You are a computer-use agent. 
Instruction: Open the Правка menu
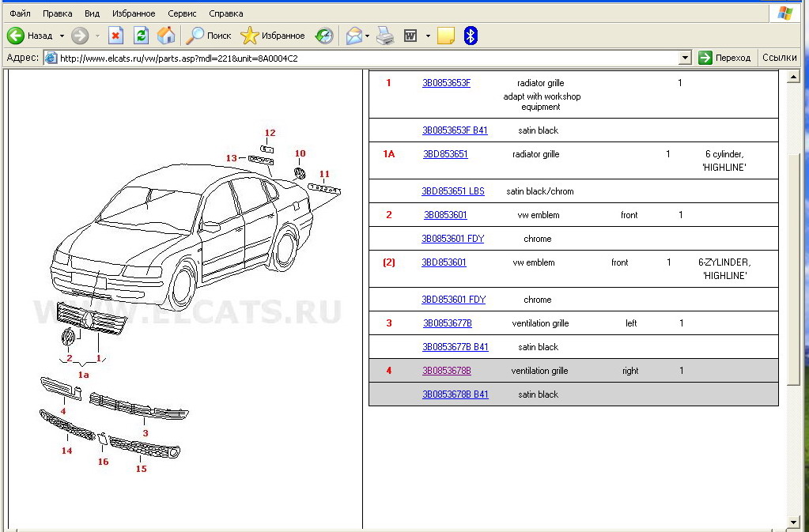[x=57, y=13]
